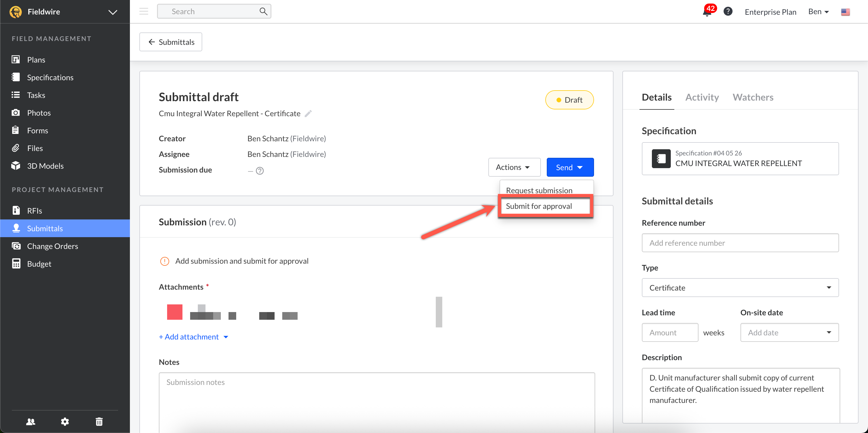Open the Actions dropdown
The height and width of the screenshot is (433, 868).
514,167
